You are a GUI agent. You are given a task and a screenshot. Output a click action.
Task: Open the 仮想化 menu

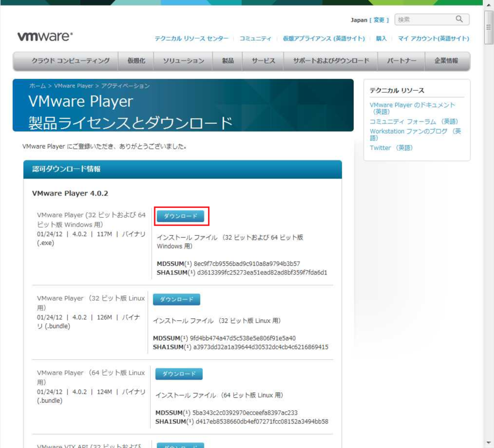[x=136, y=61]
